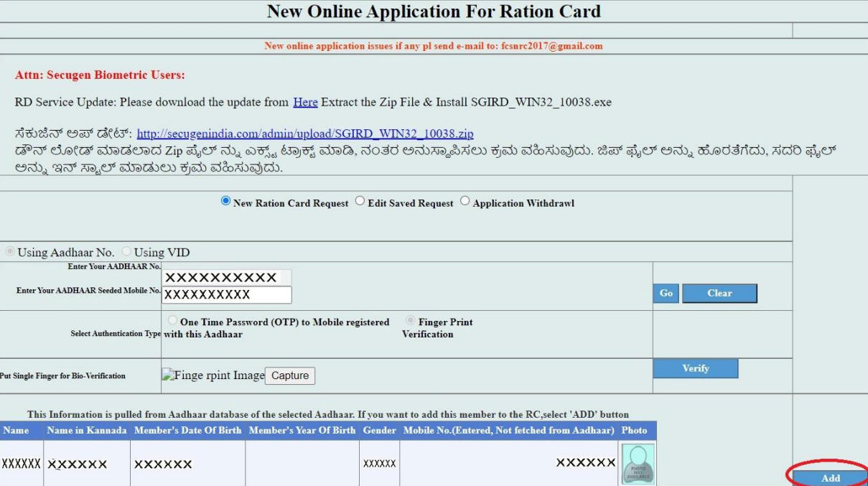Open the 'Here' download update link
This screenshot has height=486, width=868.
305,102
